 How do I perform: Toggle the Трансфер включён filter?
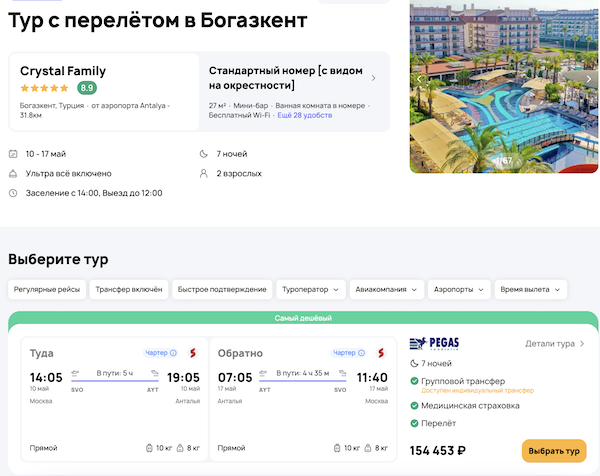pos(129,289)
